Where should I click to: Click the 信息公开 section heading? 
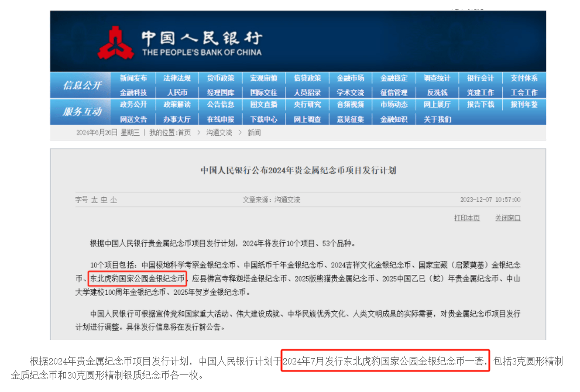point(82,85)
